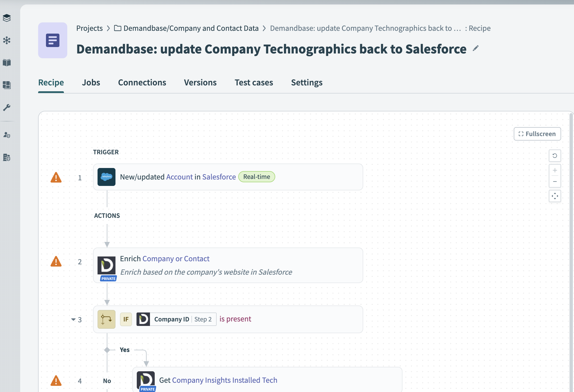Open the dashboard grid sidebar icon
The image size is (574, 392).
7,85
